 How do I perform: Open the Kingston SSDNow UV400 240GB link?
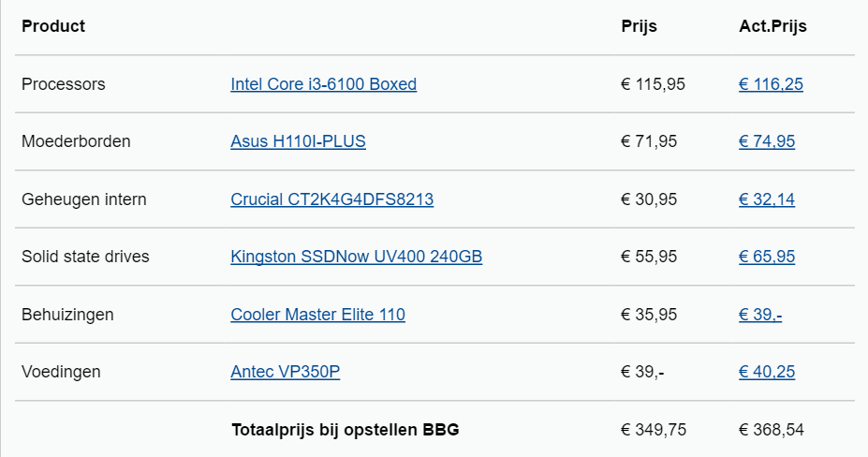click(356, 257)
